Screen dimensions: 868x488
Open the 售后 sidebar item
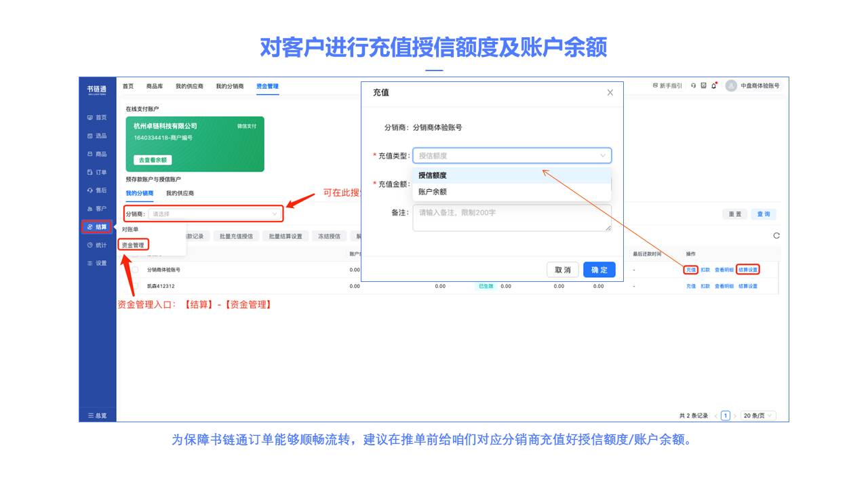(97, 190)
